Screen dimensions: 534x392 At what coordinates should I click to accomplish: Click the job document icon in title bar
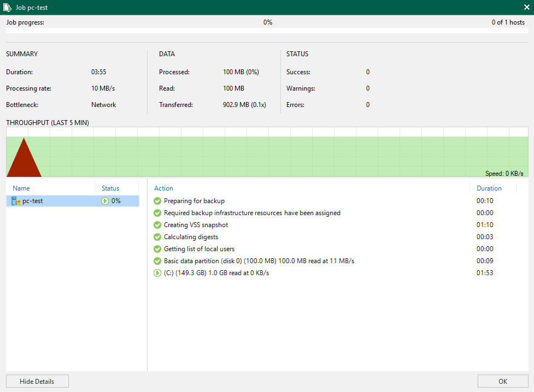pos(7,7)
